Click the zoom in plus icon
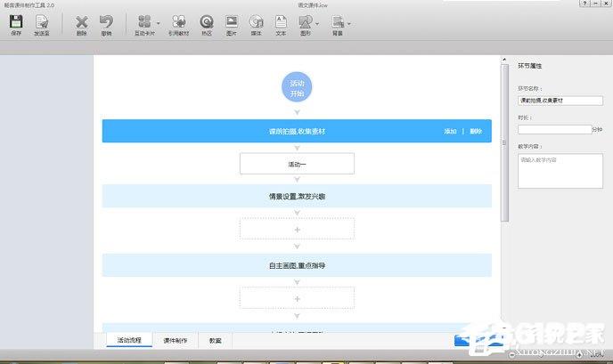 click(579, 354)
